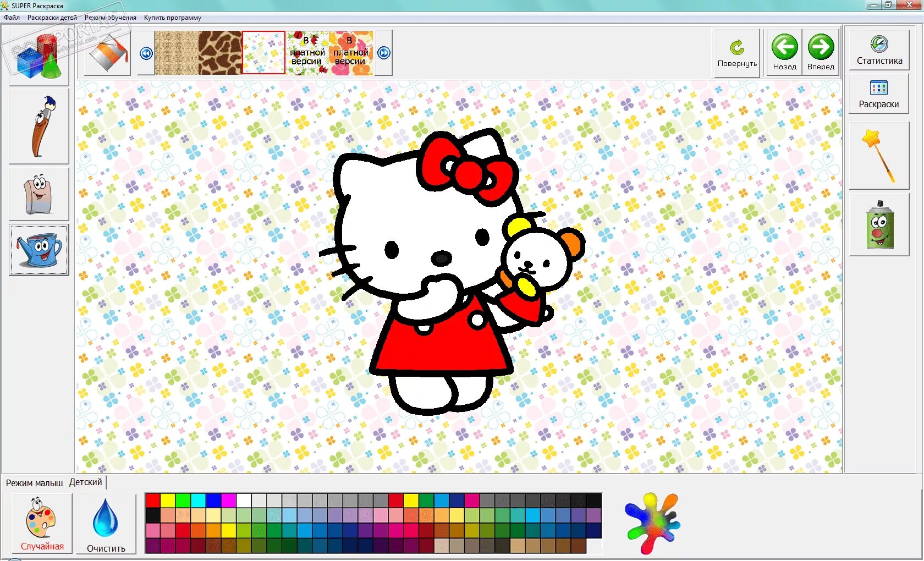Select the blue watering can fill tool

point(39,250)
